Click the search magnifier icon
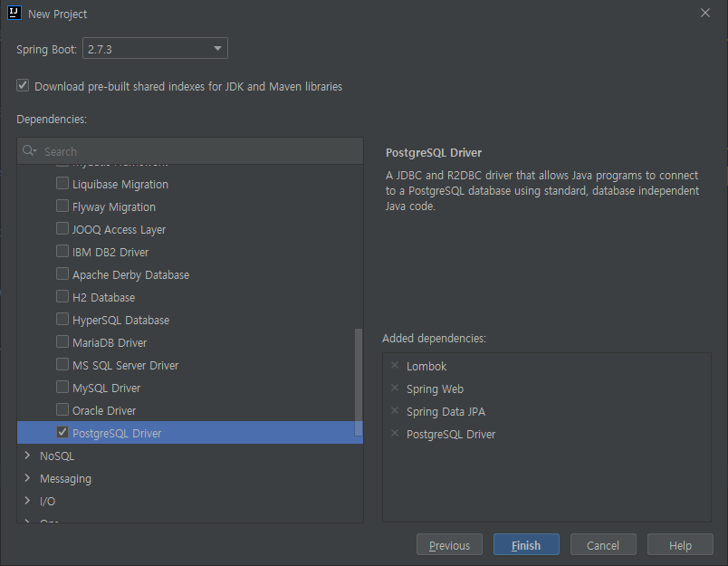Viewport: 728px width, 566px height. [29, 151]
